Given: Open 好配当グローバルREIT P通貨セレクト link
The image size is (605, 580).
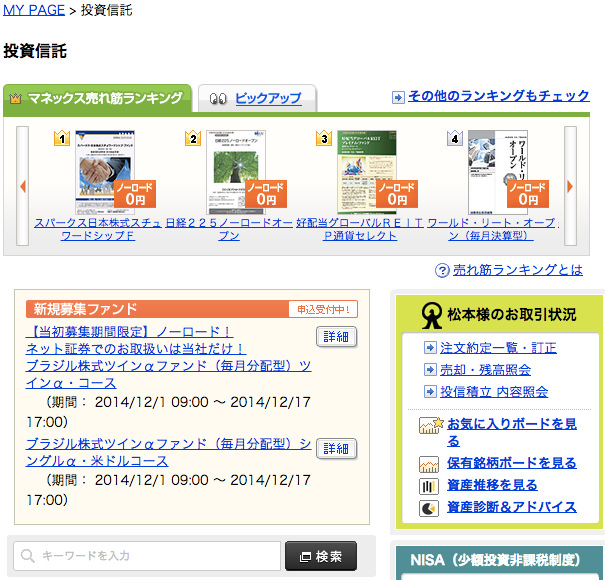Looking at the screenshot, I should [x=360, y=229].
